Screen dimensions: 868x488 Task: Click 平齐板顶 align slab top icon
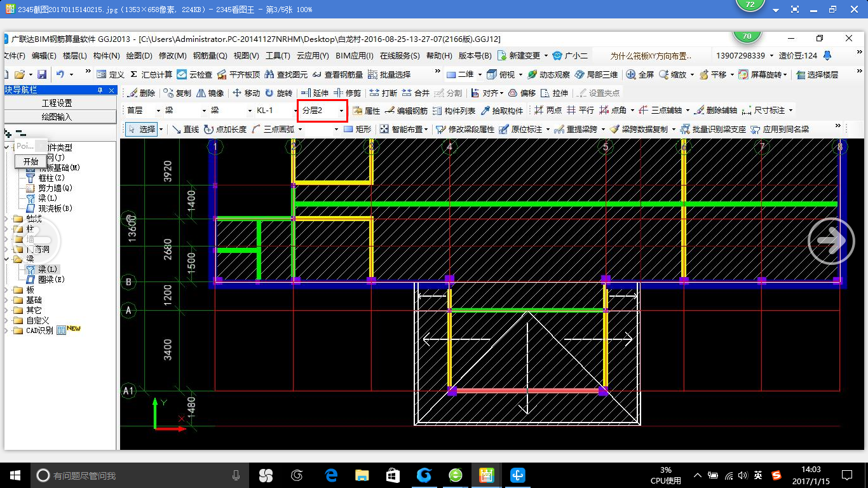pyautogui.click(x=238, y=74)
